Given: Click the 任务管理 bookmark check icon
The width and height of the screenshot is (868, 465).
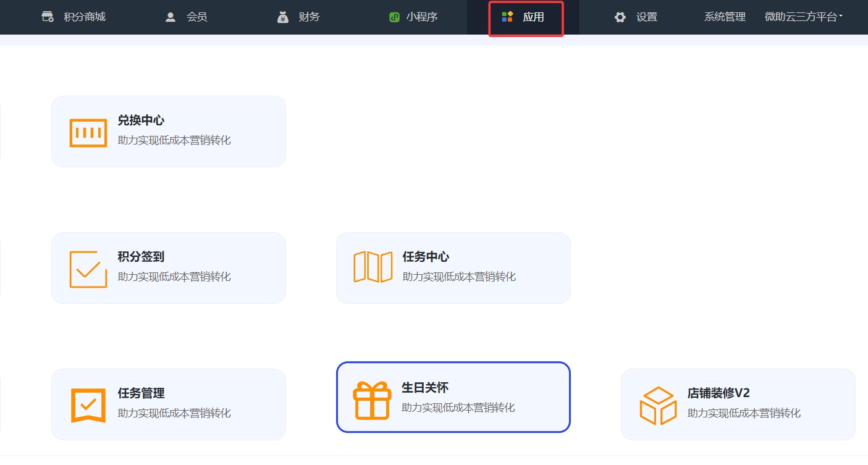Looking at the screenshot, I should (x=88, y=405).
